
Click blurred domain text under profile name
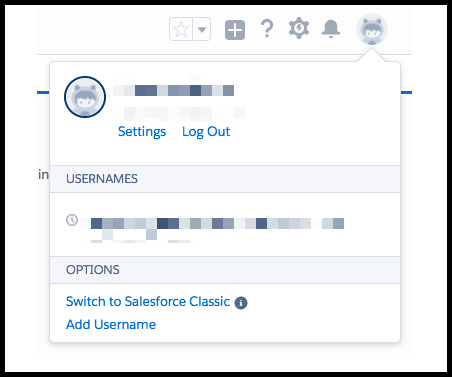click(179, 113)
